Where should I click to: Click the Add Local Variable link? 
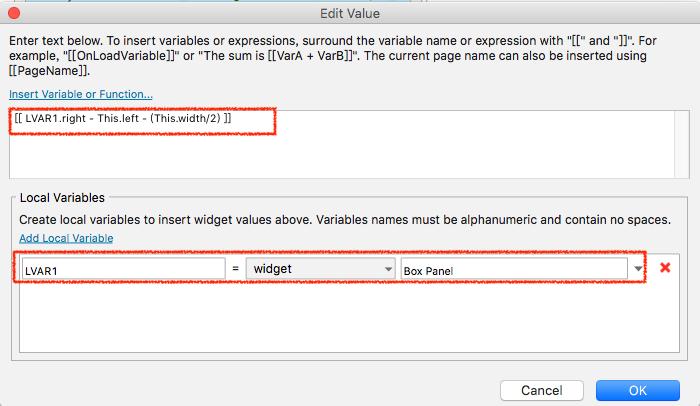click(66, 238)
